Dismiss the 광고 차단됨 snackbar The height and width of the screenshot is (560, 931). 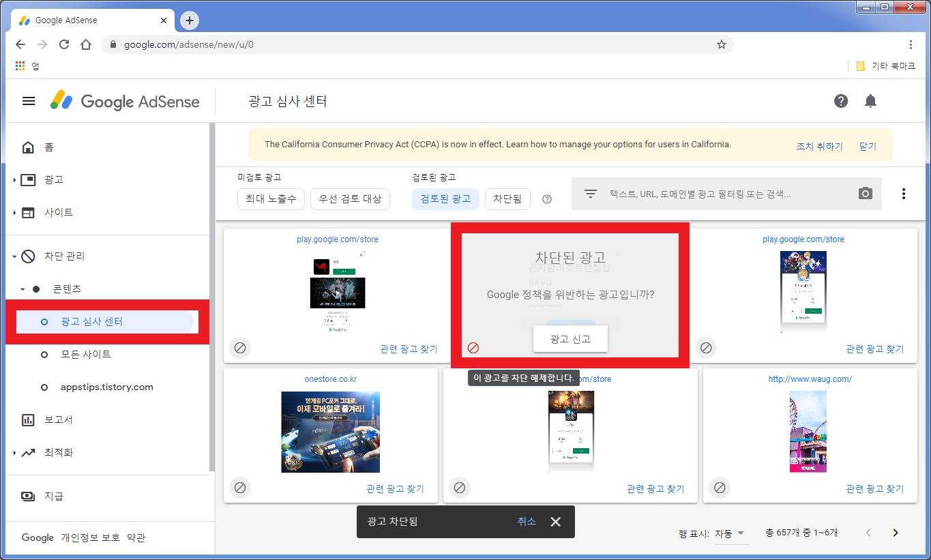point(555,522)
